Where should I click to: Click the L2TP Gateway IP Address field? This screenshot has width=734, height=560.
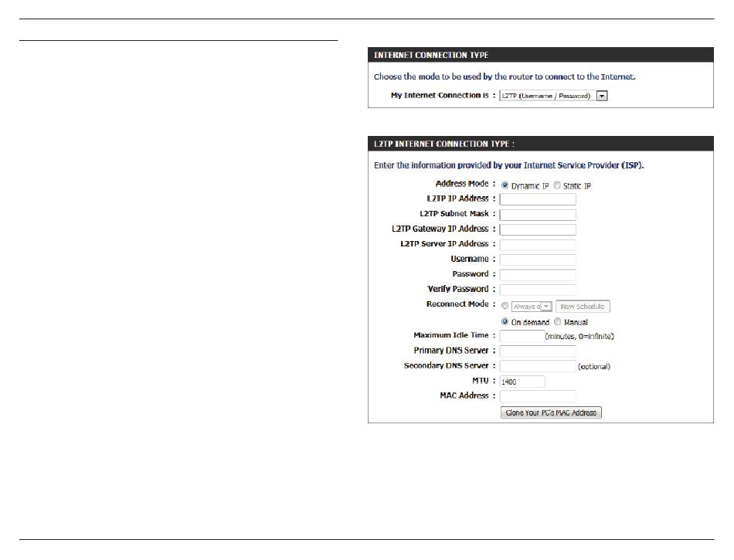[x=538, y=229]
